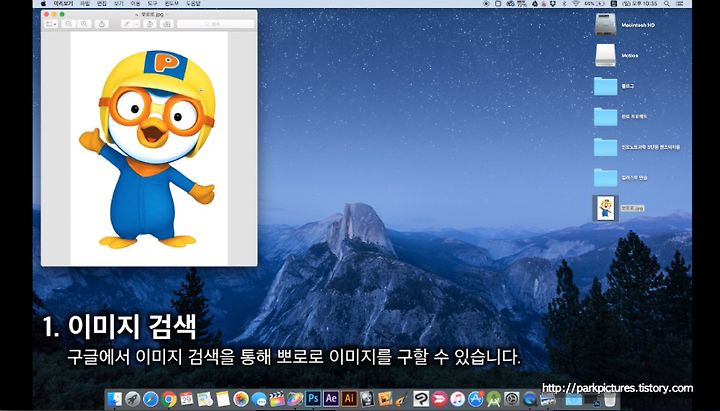720x411 pixels.
Task: Expand the 뽀로로.jpg title dropdown arrow
Action: (167, 15)
